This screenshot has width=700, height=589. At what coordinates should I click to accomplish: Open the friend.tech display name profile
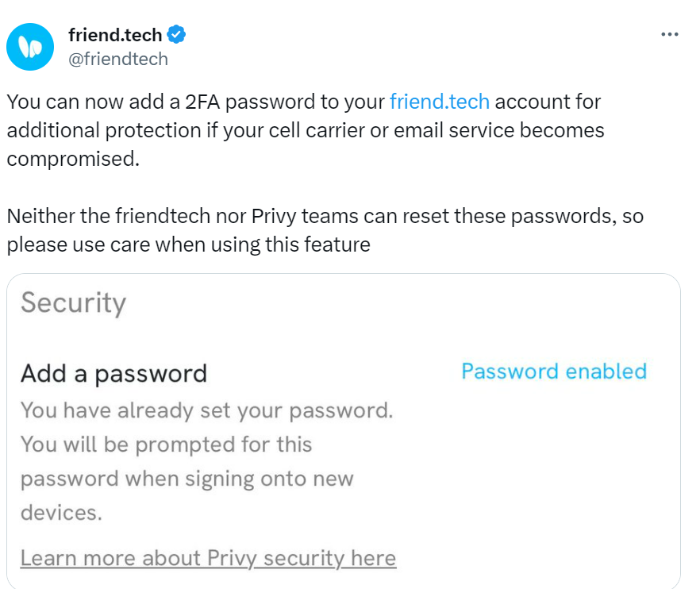115,35
